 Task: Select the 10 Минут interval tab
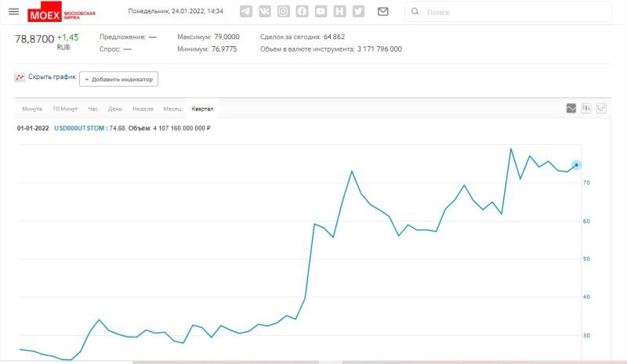tap(65, 109)
